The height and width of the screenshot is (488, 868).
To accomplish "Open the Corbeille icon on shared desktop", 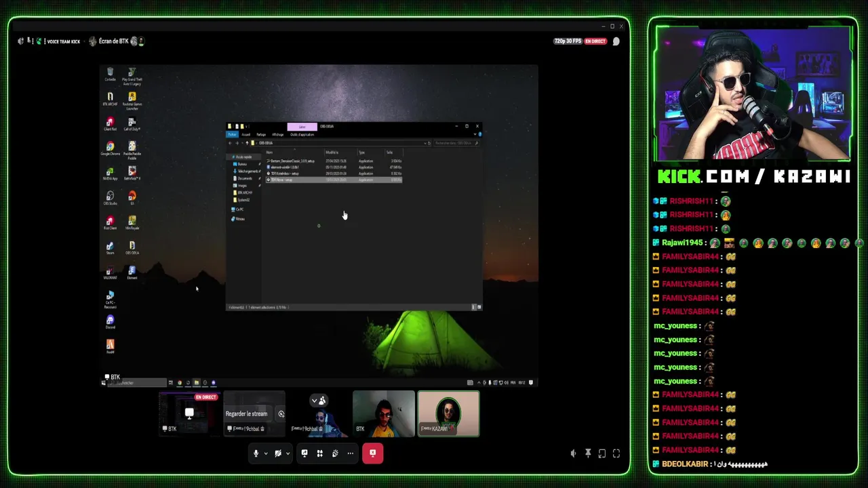I will [110, 75].
